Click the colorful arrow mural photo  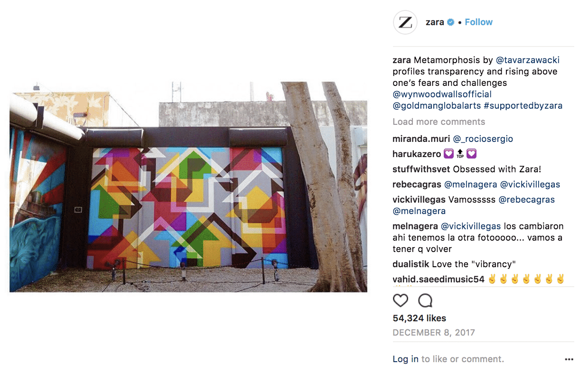pos(188,187)
